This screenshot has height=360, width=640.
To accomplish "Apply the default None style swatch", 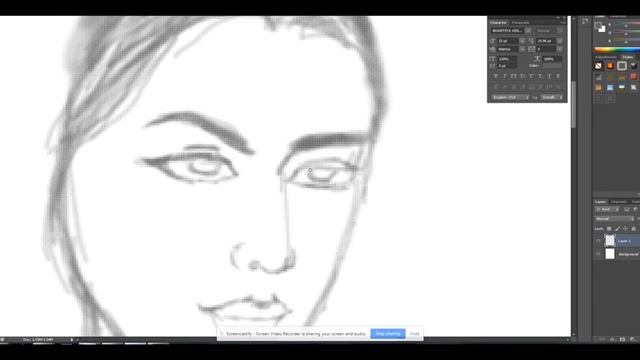I will tap(598, 66).
